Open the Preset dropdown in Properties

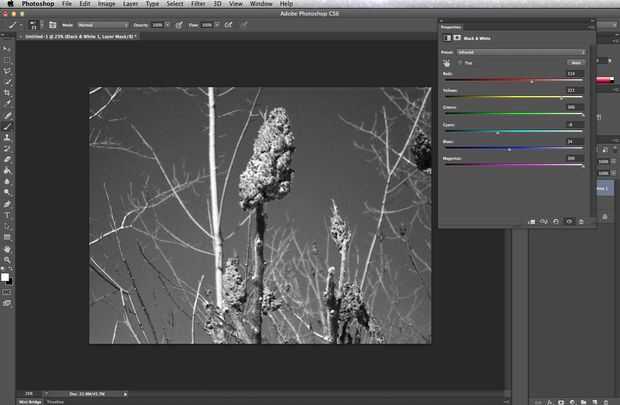(521, 52)
